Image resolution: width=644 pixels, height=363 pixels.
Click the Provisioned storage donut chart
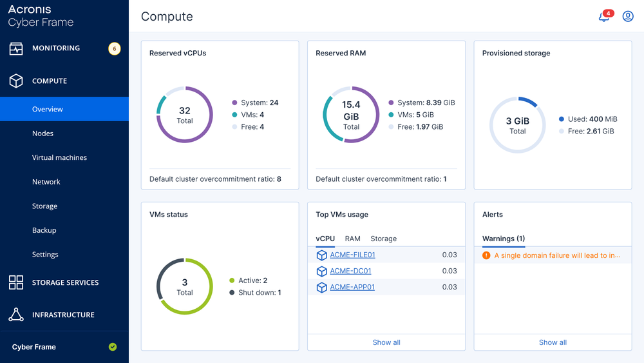click(x=518, y=125)
